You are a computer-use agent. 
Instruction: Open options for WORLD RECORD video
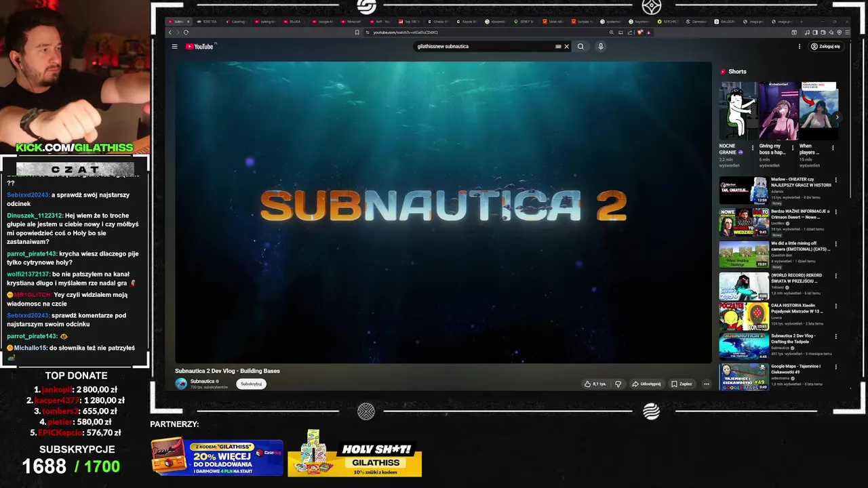click(835, 276)
